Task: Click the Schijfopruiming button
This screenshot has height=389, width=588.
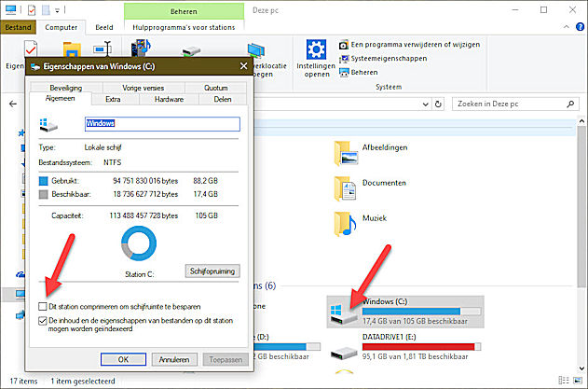Action: pos(213,271)
